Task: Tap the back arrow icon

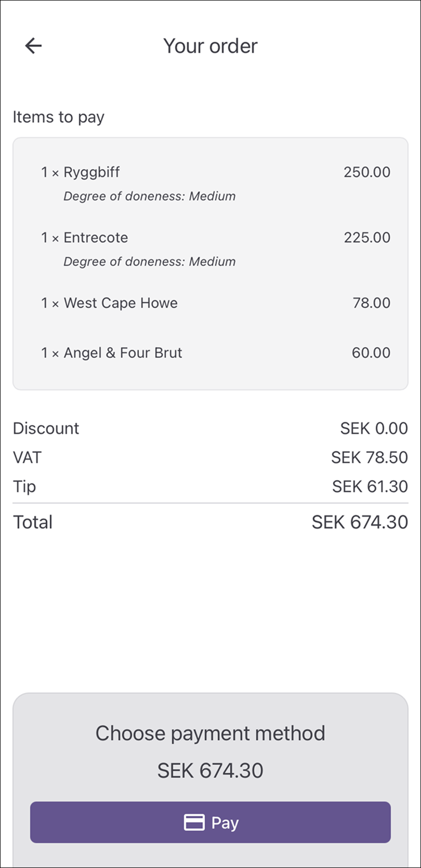Action: (x=33, y=46)
